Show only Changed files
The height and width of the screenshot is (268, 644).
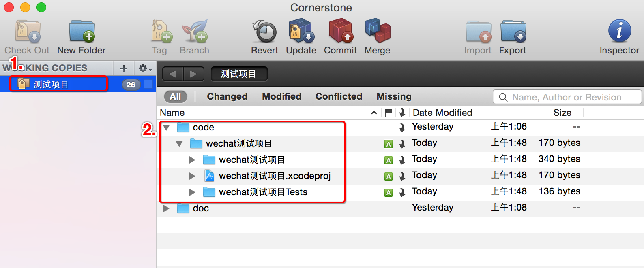[227, 96]
